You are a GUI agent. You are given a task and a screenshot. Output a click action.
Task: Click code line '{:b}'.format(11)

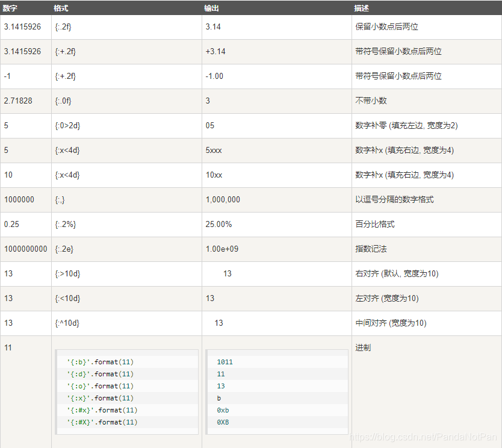pos(100,362)
